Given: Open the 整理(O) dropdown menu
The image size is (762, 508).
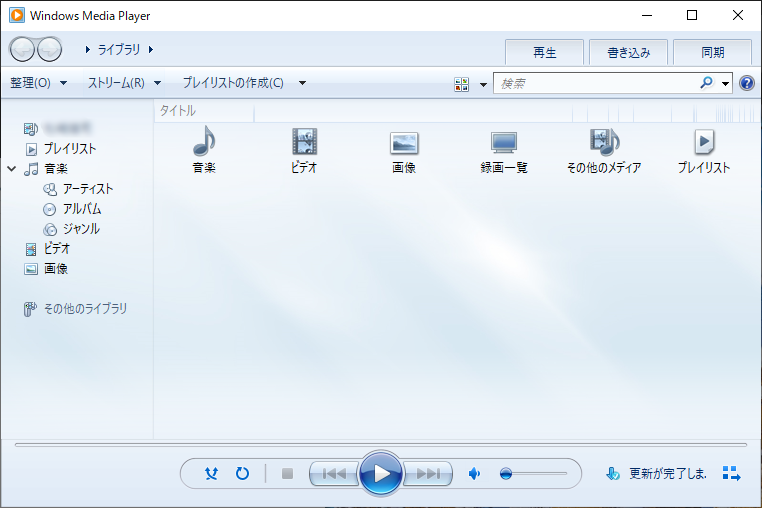Looking at the screenshot, I should pos(38,83).
